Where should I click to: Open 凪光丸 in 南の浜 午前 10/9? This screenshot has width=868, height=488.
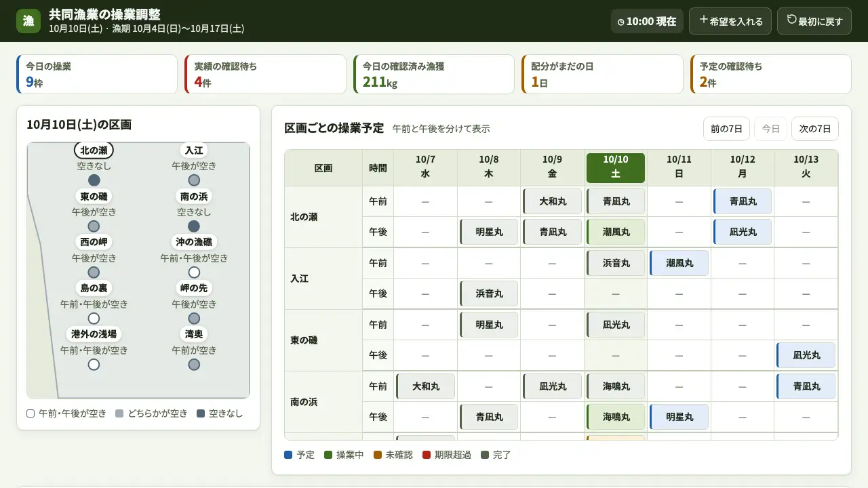[552, 386]
